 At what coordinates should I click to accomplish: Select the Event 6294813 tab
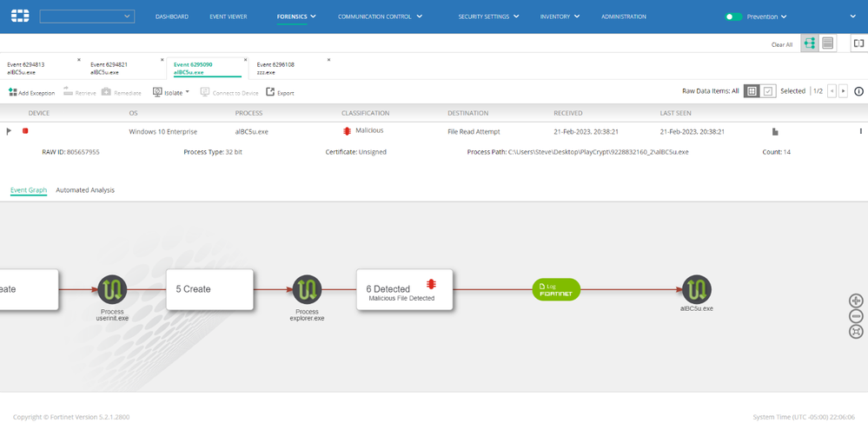click(x=42, y=68)
